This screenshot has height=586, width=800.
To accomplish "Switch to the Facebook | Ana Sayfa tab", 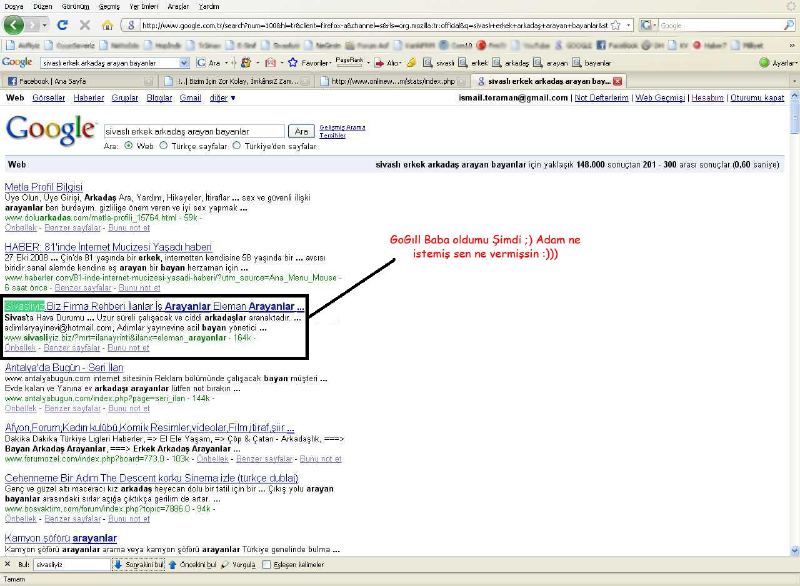I will (x=79, y=81).
